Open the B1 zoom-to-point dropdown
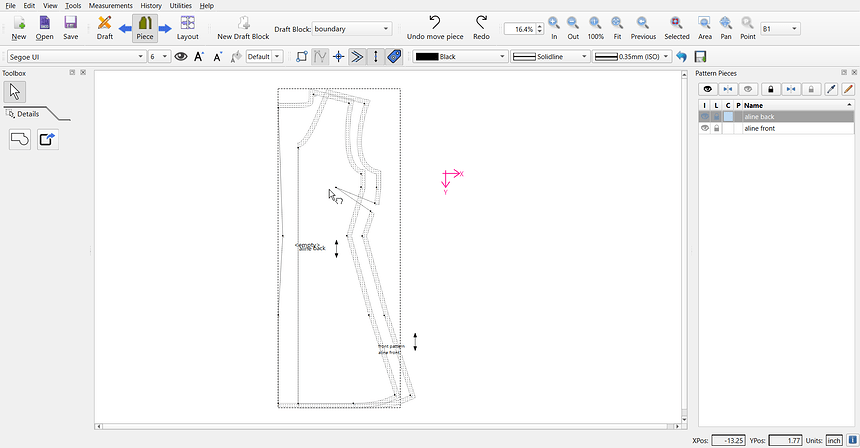The width and height of the screenshot is (860, 448). (780, 29)
